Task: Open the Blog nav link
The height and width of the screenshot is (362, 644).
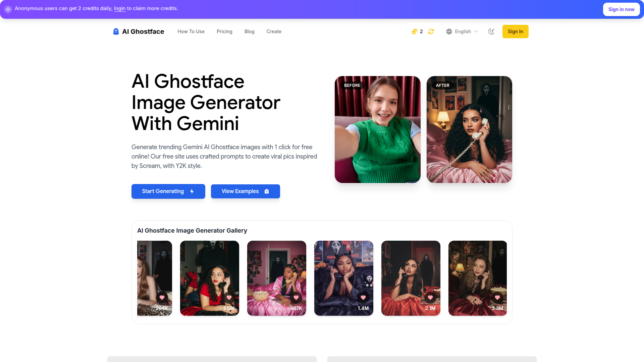Action: (249, 32)
